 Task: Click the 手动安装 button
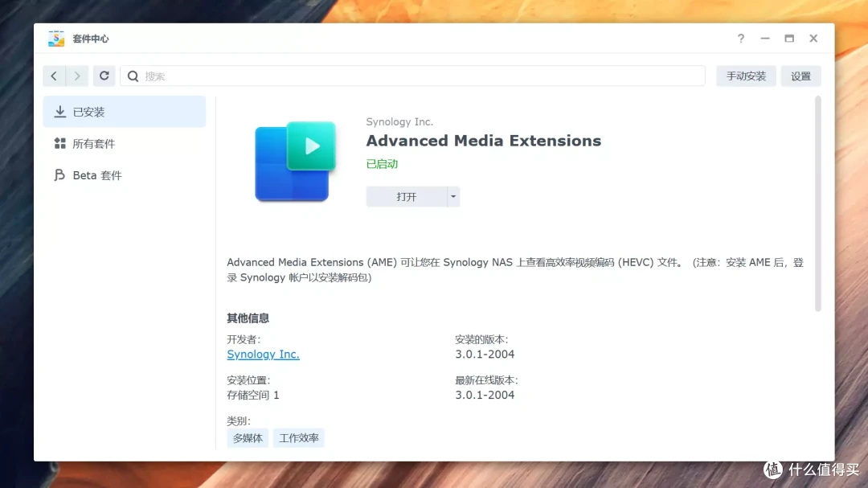coord(745,76)
